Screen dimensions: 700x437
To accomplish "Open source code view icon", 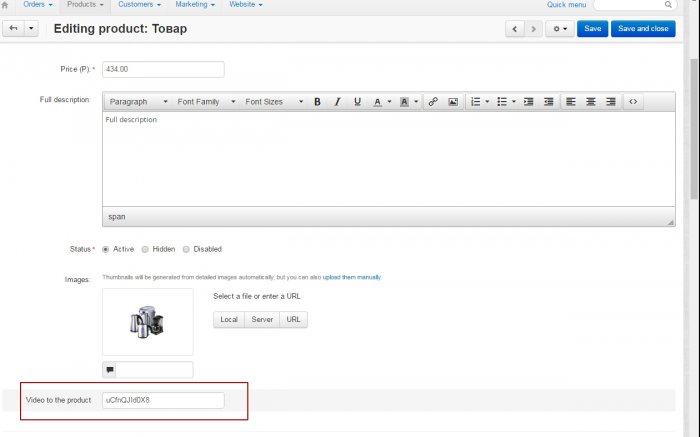I will coord(633,102).
